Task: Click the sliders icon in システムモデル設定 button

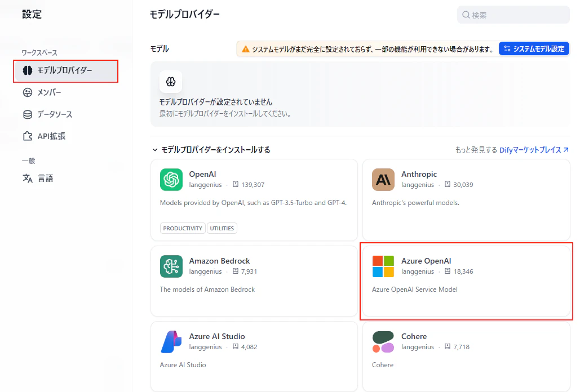Action: [x=507, y=49]
